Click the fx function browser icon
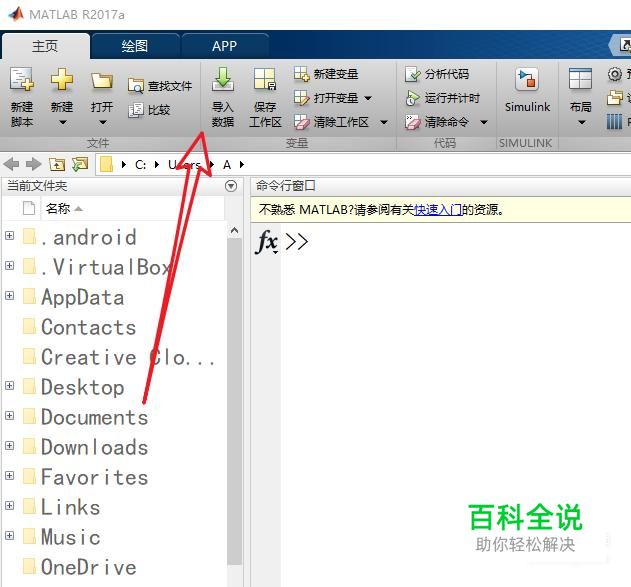631x587 pixels. 266,242
